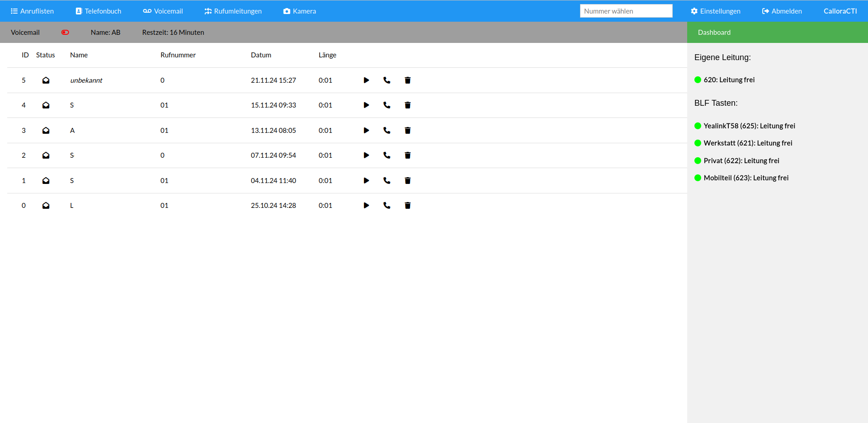The image size is (868, 423).
Task: Delete voicemail from 21.11.24 15:27
Action: click(x=408, y=80)
